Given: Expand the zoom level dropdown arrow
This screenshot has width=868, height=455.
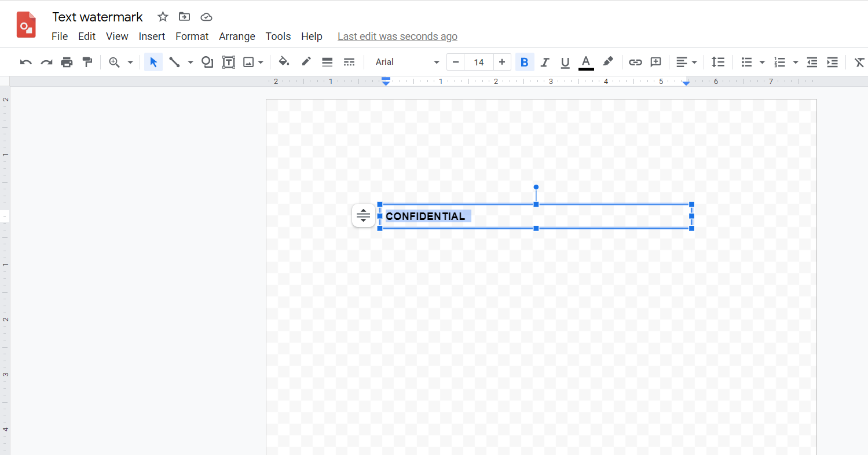Looking at the screenshot, I should pos(130,62).
